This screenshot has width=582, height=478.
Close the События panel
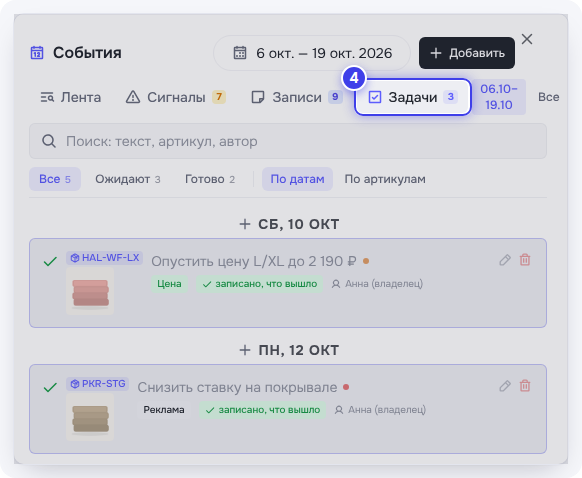point(527,39)
